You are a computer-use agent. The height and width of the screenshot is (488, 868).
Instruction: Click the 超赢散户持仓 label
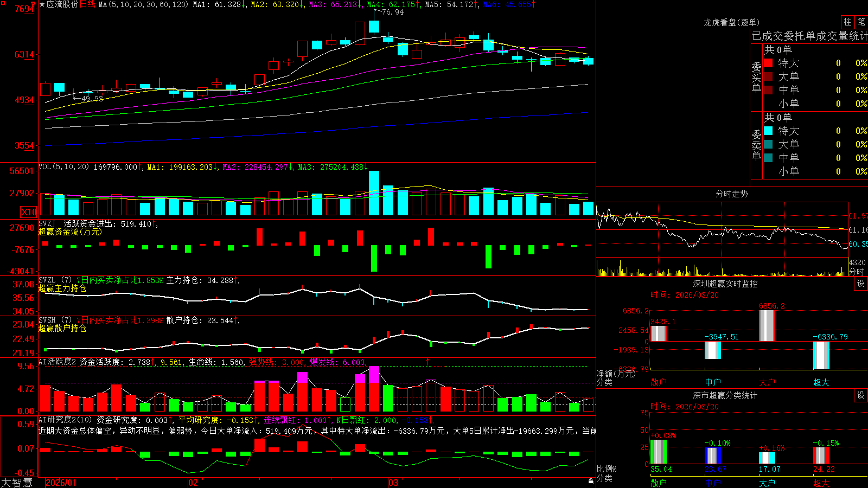pos(62,328)
